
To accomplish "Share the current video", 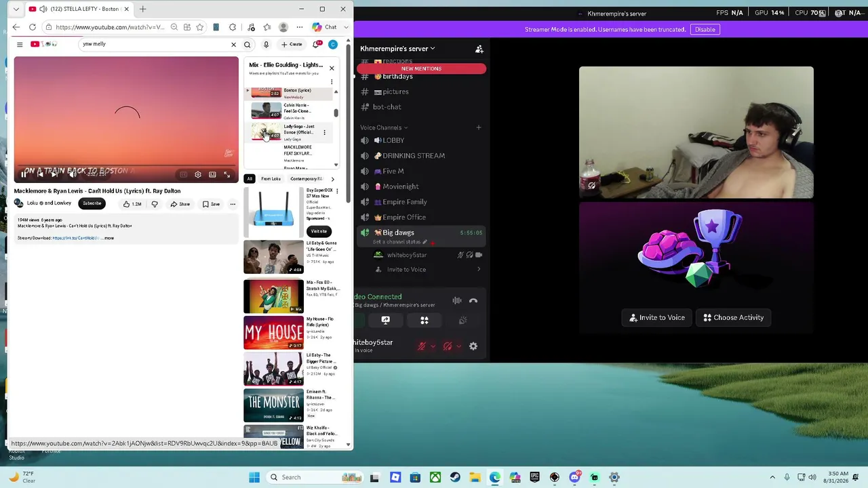I will pyautogui.click(x=180, y=204).
